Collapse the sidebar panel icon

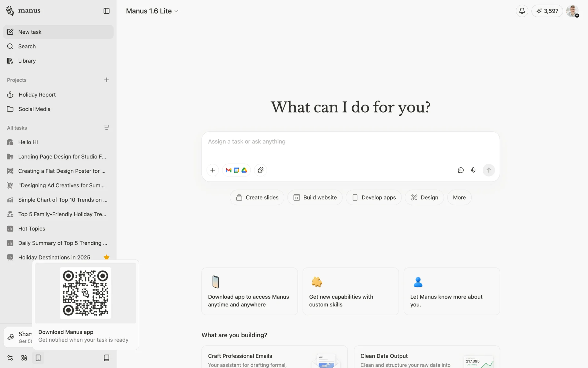[106, 11]
